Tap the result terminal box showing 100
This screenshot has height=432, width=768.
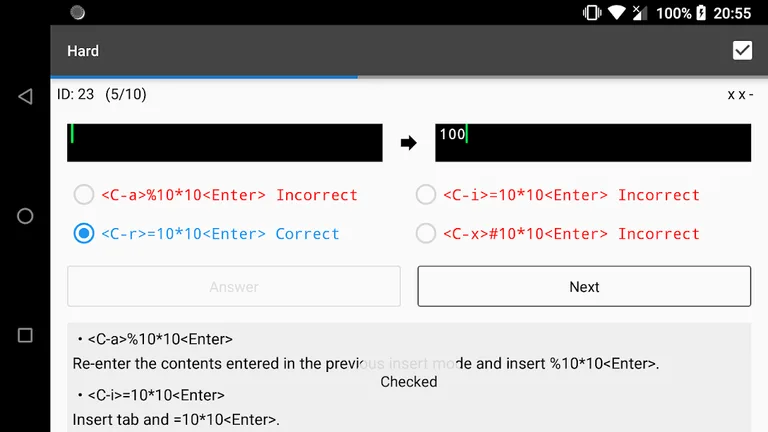click(x=593, y=143)
